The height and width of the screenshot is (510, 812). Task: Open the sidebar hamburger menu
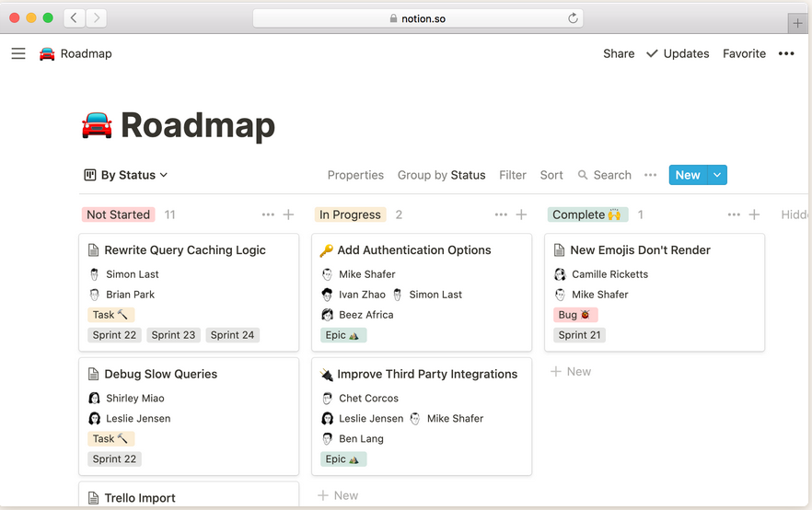click(x=18, y=53)
